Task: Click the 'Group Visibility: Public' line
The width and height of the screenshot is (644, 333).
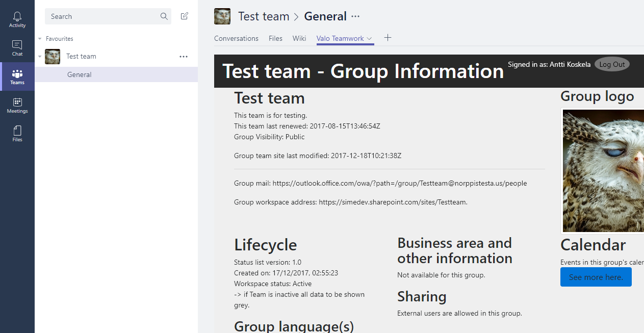Action: [269, 137]
